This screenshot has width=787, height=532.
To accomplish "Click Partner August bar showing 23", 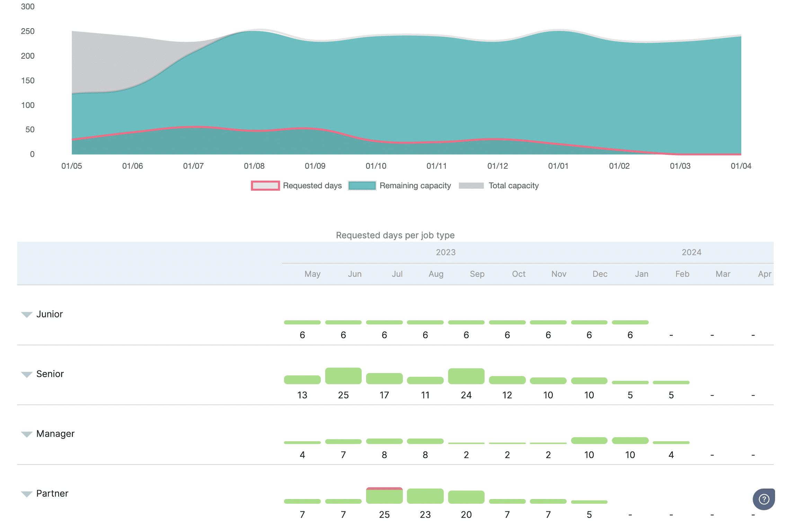I will pyautogui.click(x=425, y=496).
